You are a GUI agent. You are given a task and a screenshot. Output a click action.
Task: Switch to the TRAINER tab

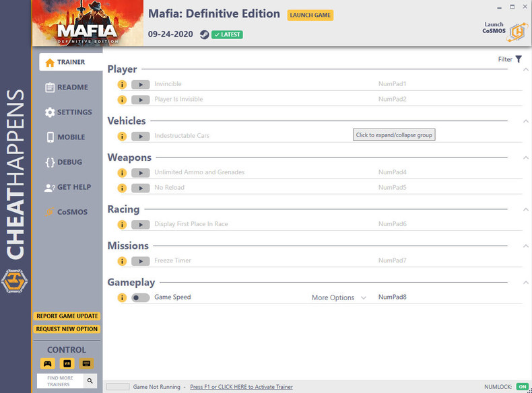[71, 62]
